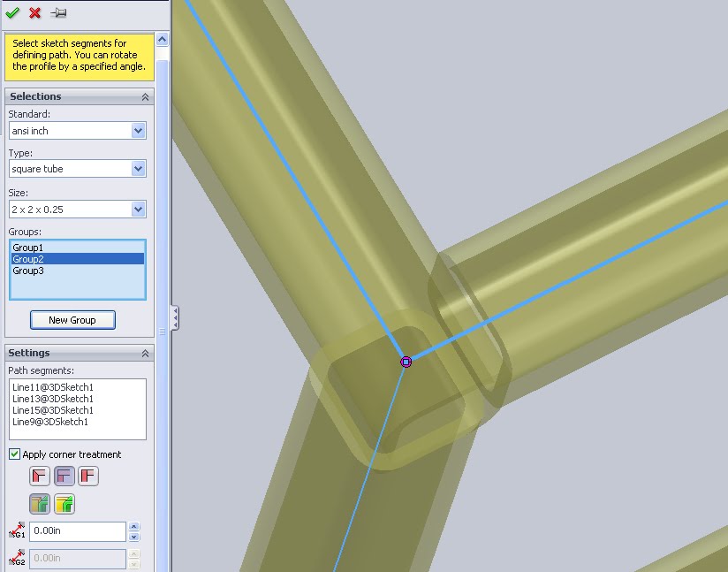This screenshot has height=572, width=728.
Task: Select the End Miter corner treatment icon
Action: point(40,477)
